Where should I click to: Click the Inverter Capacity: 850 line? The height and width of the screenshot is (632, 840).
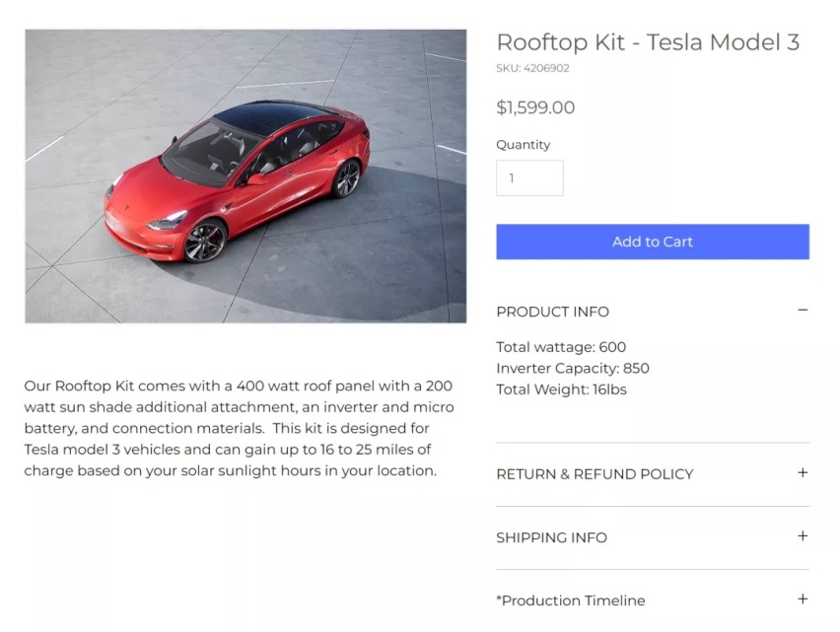[x=572, y=368]
